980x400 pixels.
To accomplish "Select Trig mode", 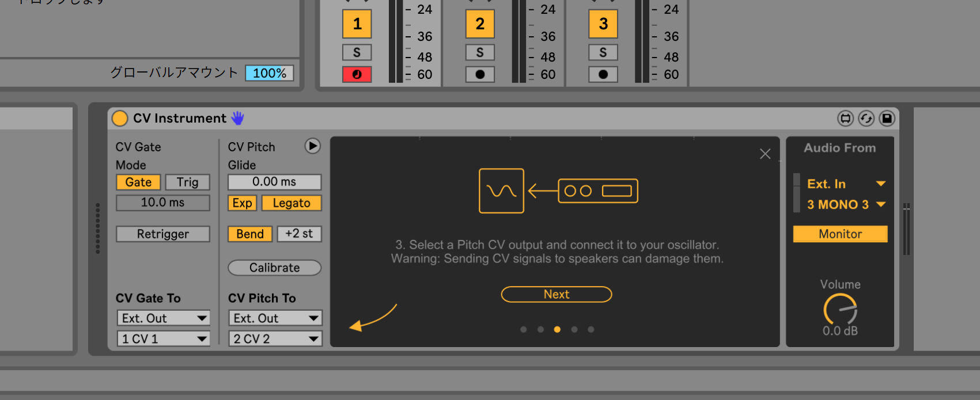I will click(187, 182).
